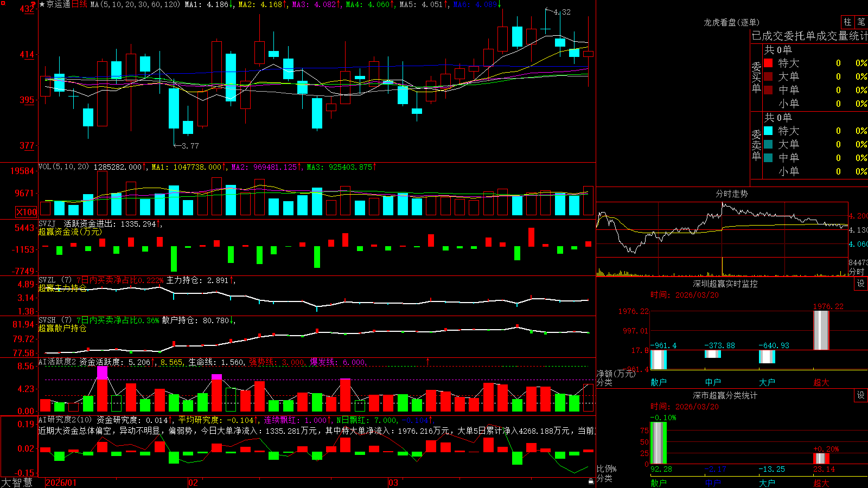Click the 已成交委托单成交量统计 header

[x=809, y=36]
